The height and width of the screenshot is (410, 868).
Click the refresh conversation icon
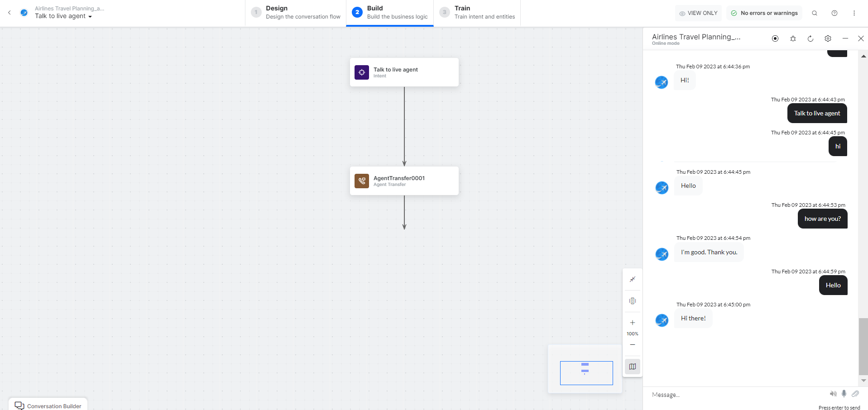[810, 38]
